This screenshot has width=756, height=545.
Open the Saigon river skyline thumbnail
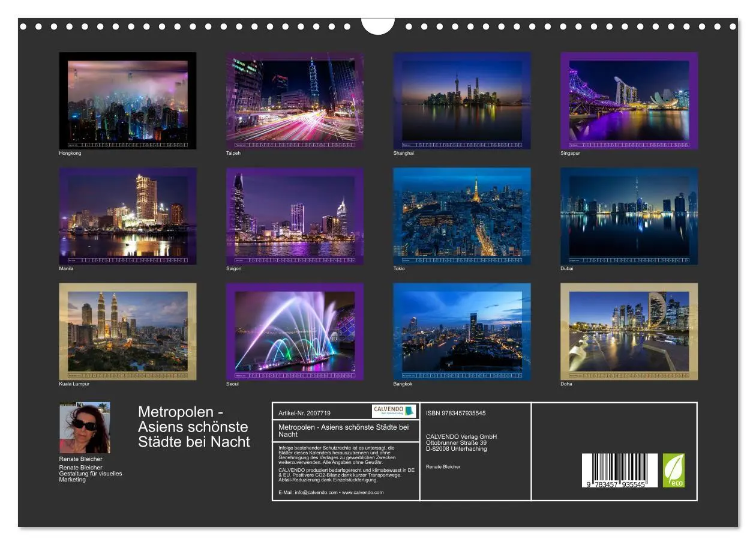coord(295,216)
